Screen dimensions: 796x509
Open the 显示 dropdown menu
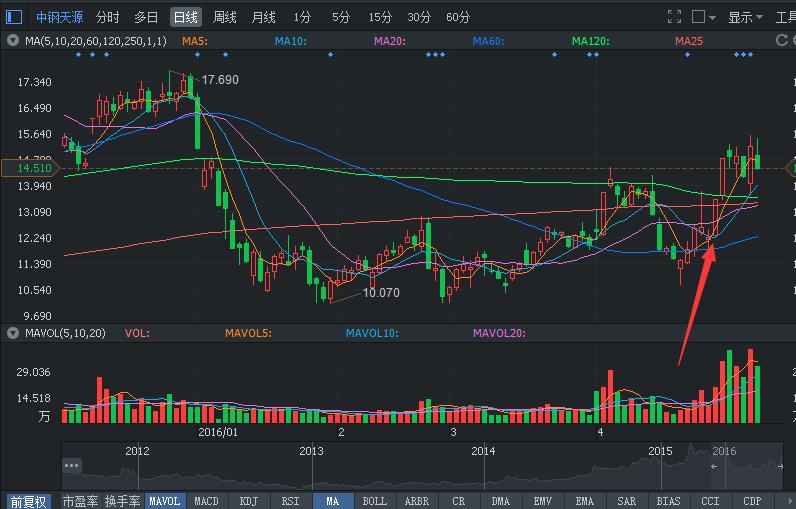coord(745,17)
